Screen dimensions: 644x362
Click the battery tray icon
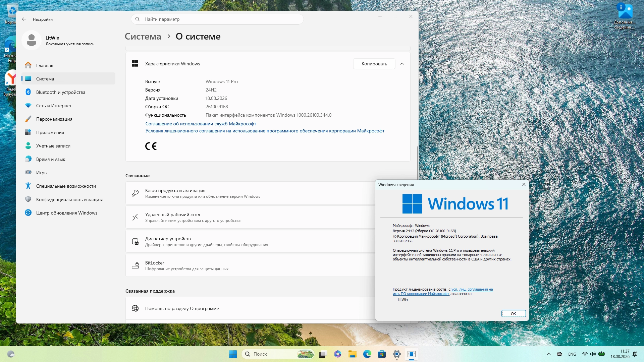(602, 354)
